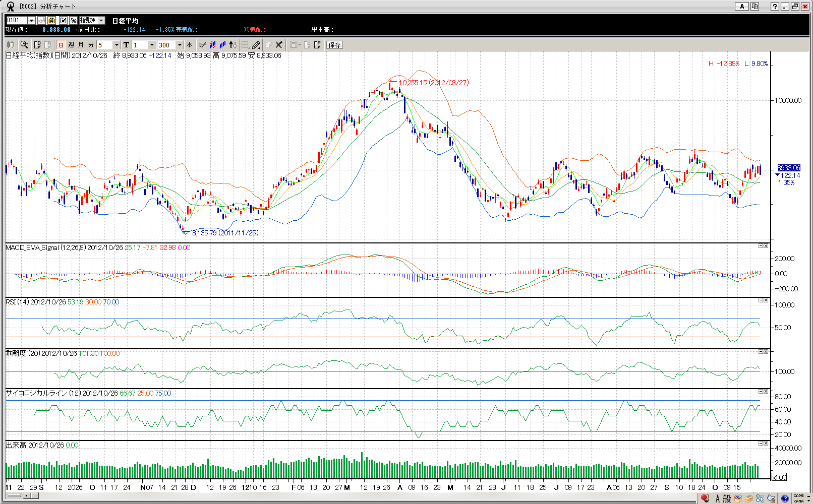Viewport: 813px width, 504px height.
Task: Switch to weekly (週) chart period
Action: [x=71, y=45]
